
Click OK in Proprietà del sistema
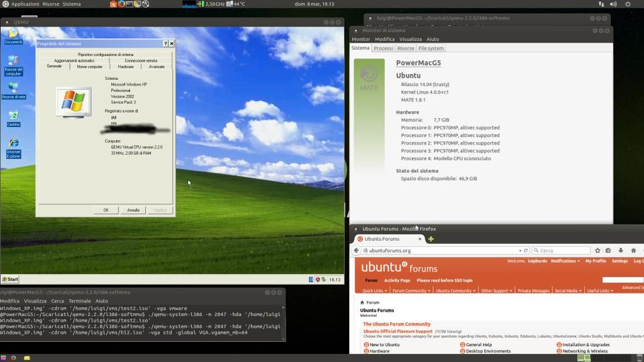coord(106,210)
